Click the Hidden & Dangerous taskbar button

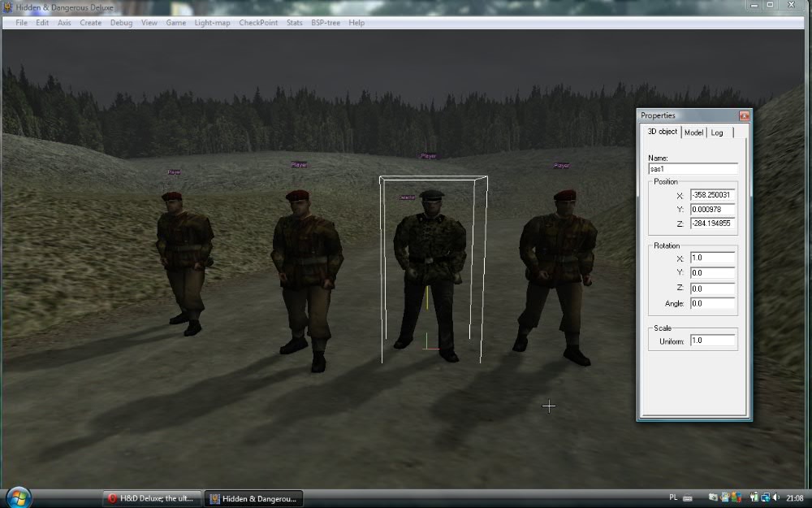pyautogui.click(x=253, y=499)
